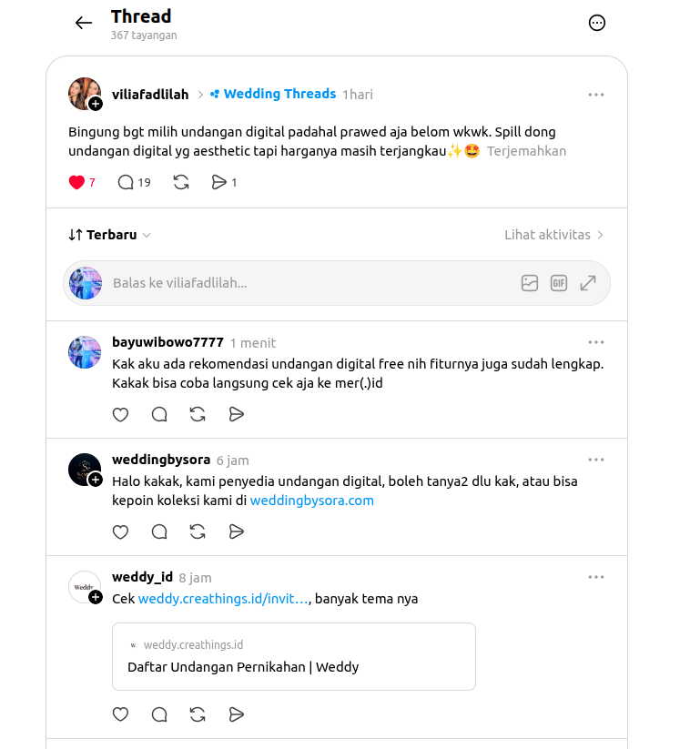
Task: Open more options for bayuwibowo7777's reply
Action: 596,342
